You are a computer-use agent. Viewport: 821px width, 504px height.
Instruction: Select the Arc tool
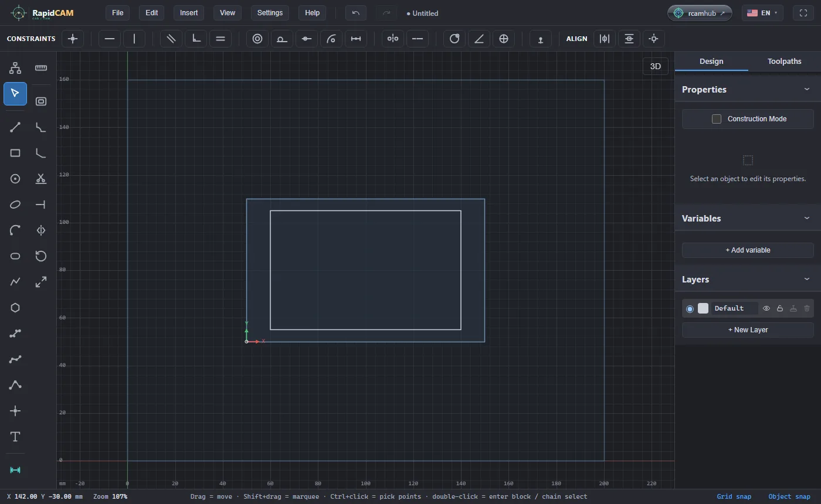15,230
